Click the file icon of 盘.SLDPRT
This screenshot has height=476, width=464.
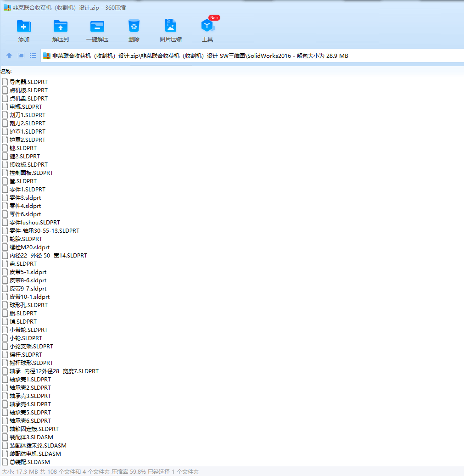click(5, 263)
